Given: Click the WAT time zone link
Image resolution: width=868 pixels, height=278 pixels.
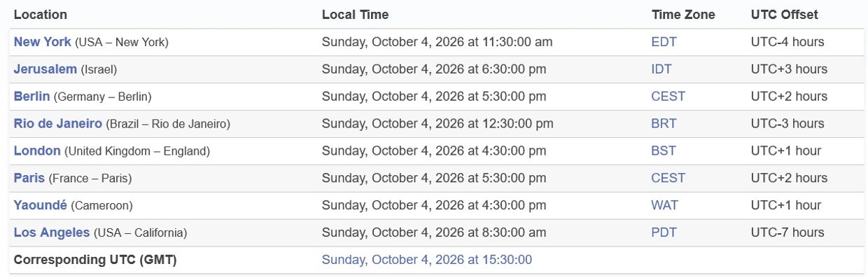Looking at the screenshot, I should (665, 206).
